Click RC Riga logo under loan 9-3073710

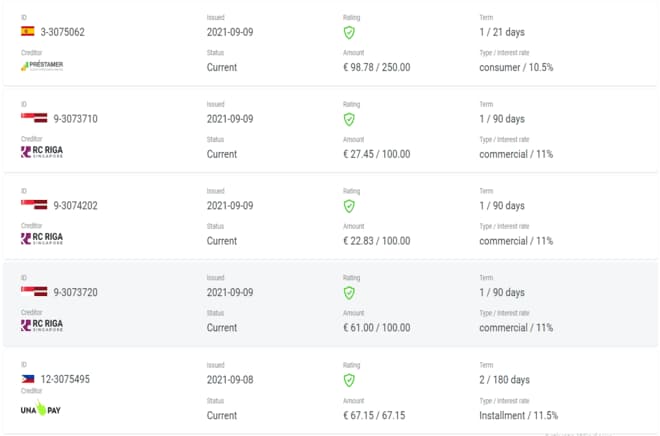pos(42,152)
